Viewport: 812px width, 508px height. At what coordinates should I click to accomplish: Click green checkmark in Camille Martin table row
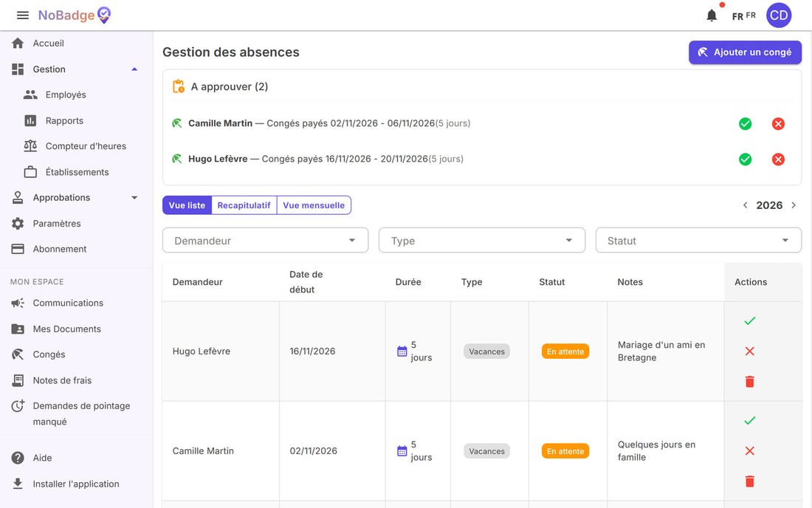pos(749,420)
